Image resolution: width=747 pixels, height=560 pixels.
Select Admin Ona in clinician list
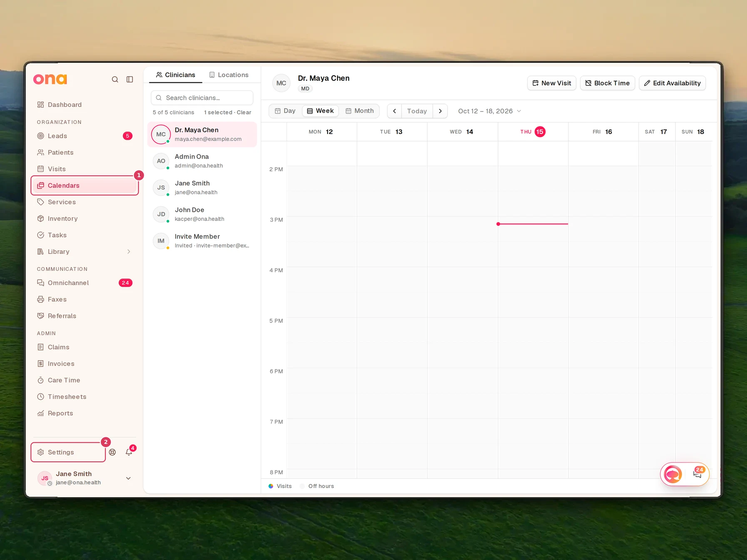pos(202,161)
